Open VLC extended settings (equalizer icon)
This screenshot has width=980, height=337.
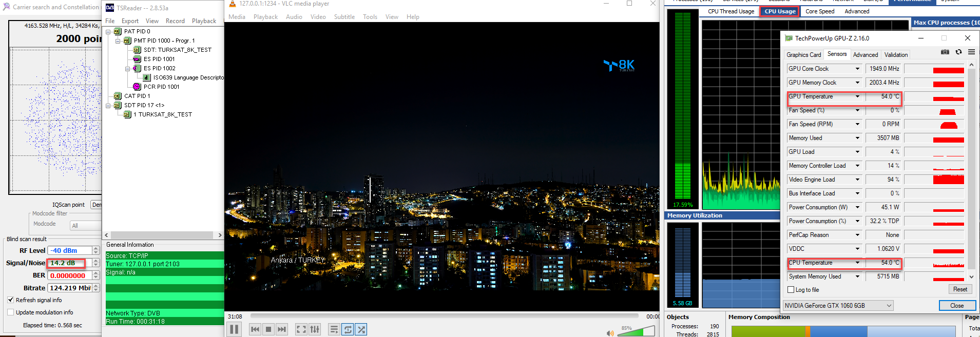point(315,329)
